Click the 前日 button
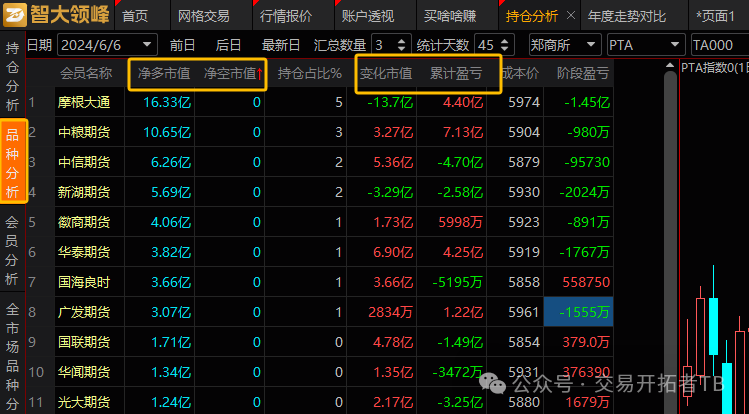 (182, 45)
